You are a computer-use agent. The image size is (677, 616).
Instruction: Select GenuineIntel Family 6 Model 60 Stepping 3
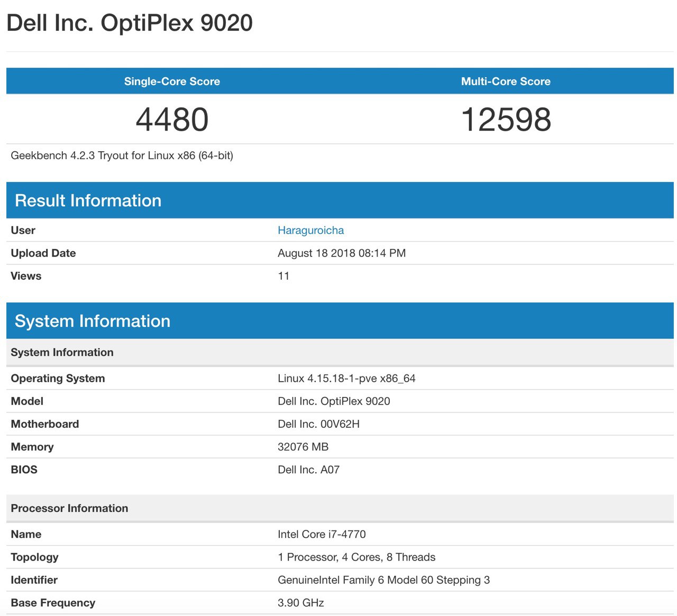[x=383, y=580]
